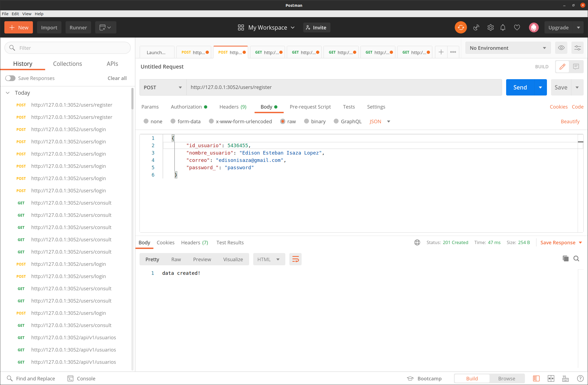Open the Save Response dropdown
The width and height of the screenshot is (588, 385).
click(x=561, y=242)
